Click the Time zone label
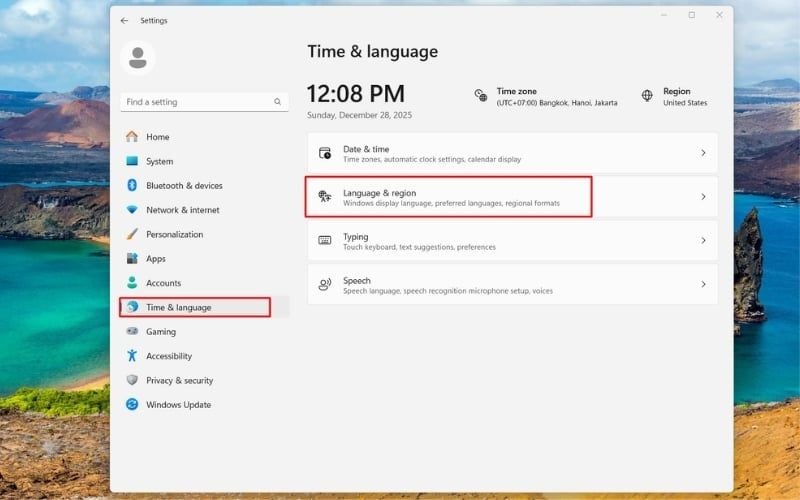 pos(517,91)
